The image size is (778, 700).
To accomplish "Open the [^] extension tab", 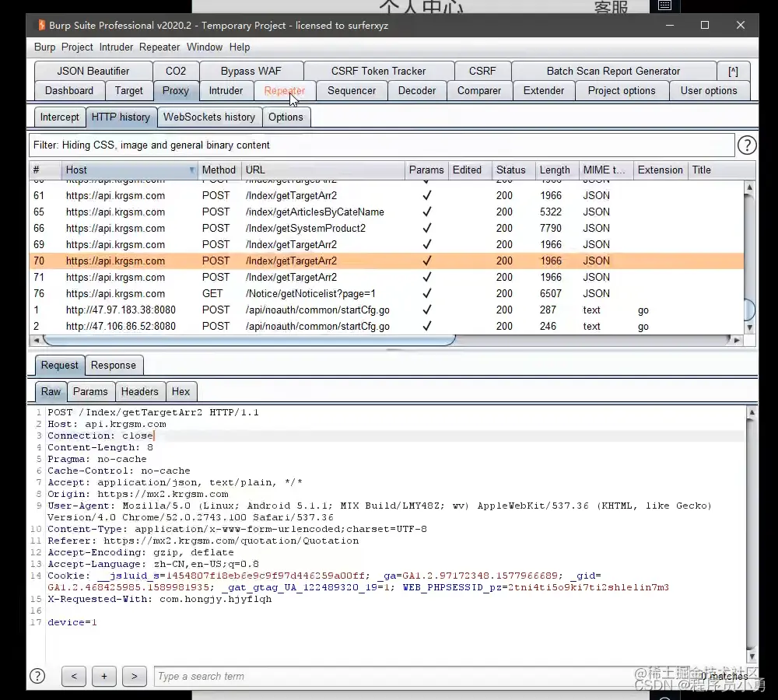I will pos(733,71).
